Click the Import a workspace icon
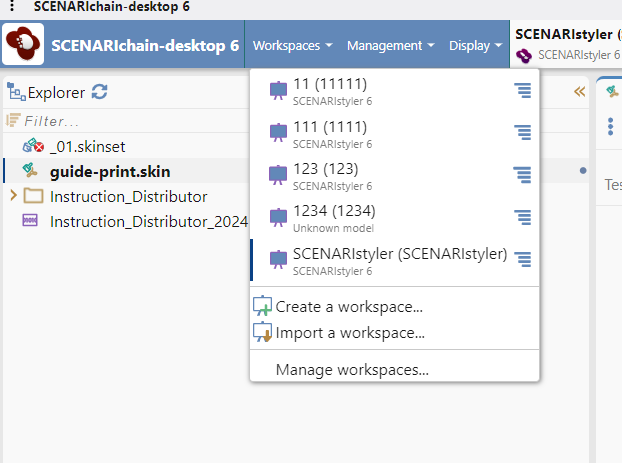 click(x=262, y=332)
